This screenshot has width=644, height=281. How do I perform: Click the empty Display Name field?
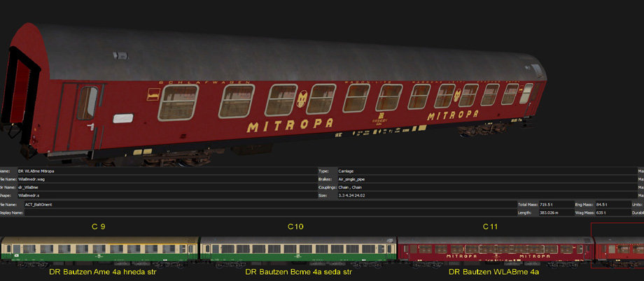tap(269, 213)
